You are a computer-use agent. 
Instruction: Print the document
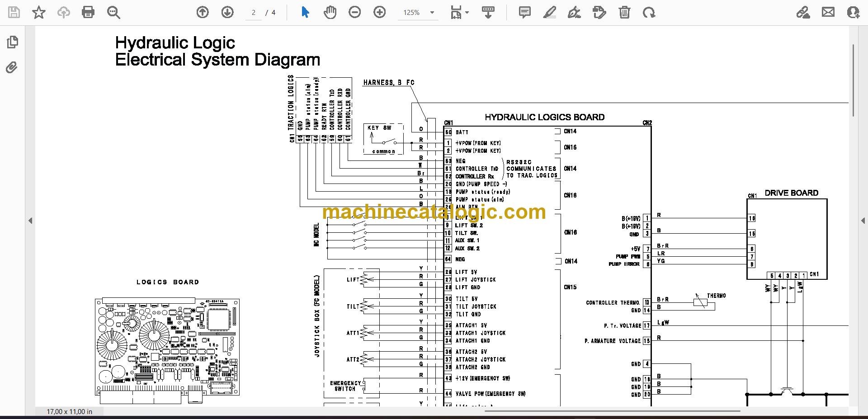coord(88,13)
